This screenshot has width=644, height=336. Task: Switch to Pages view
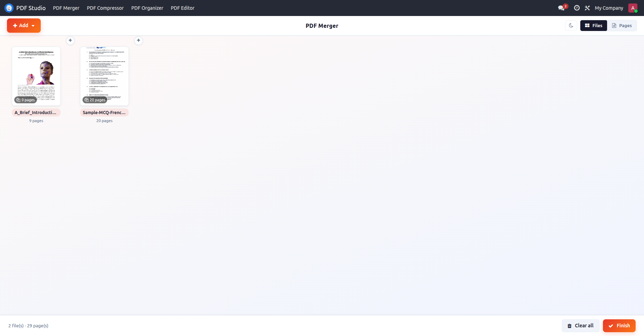622,25
